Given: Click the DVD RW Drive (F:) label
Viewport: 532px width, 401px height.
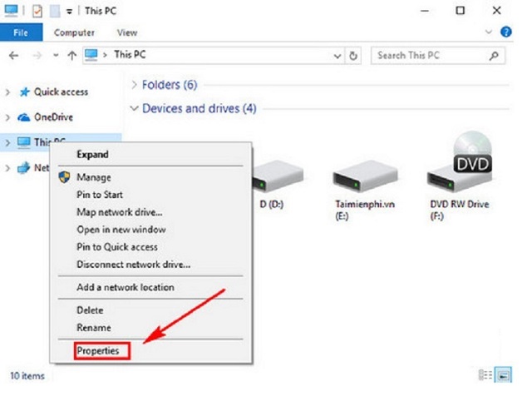Looking at the screenshot, I should tap(460, 210).
